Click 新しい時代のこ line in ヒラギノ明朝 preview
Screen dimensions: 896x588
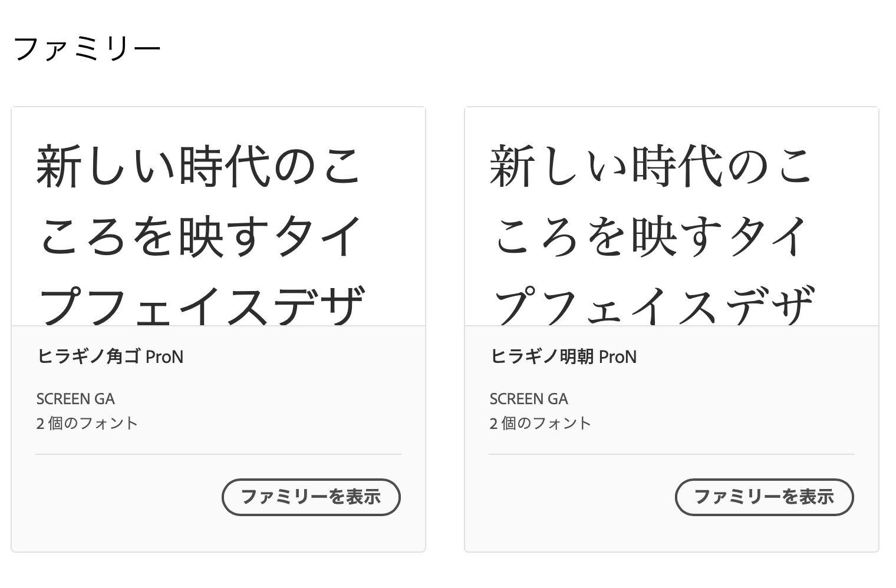click(651, 166)
